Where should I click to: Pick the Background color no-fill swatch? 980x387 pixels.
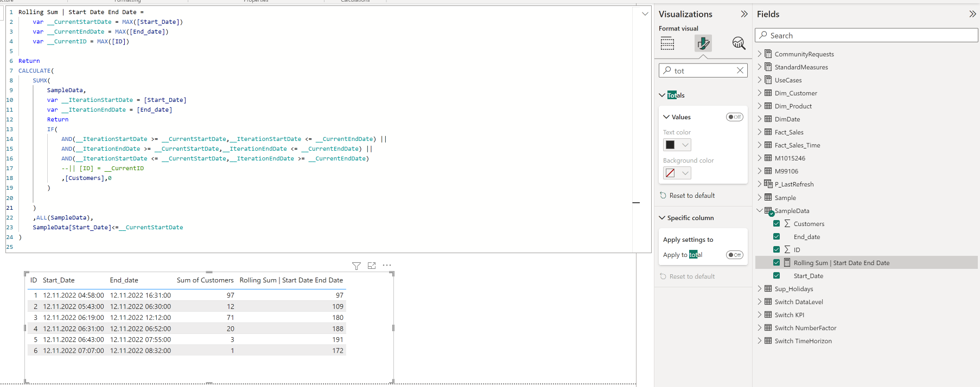pyautogui.click(x=670, y=173)
